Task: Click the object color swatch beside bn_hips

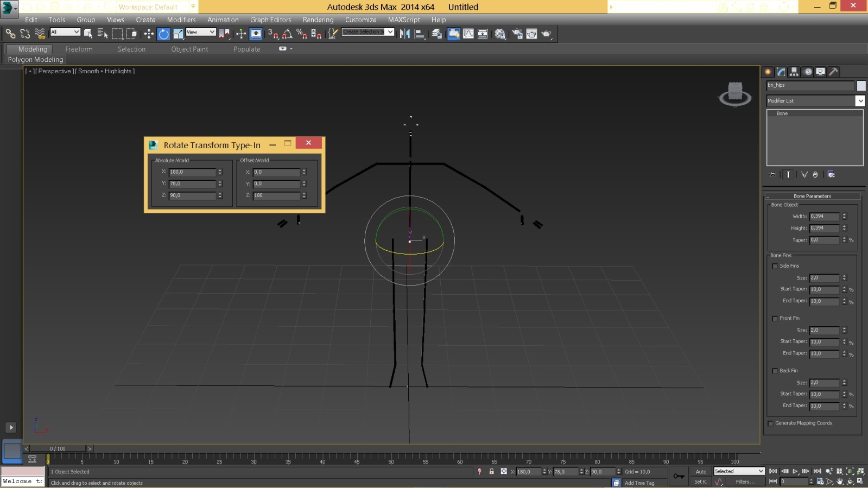Action: [x=861, y=86]
